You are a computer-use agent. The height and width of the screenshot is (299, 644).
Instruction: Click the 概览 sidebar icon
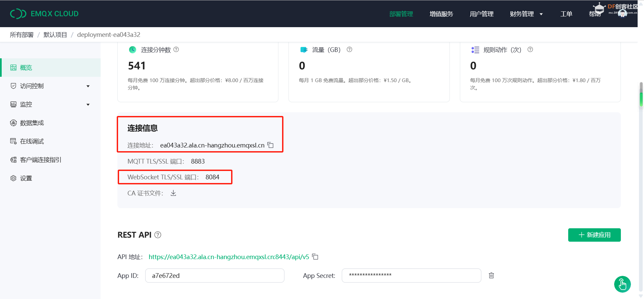click(13, 68)
